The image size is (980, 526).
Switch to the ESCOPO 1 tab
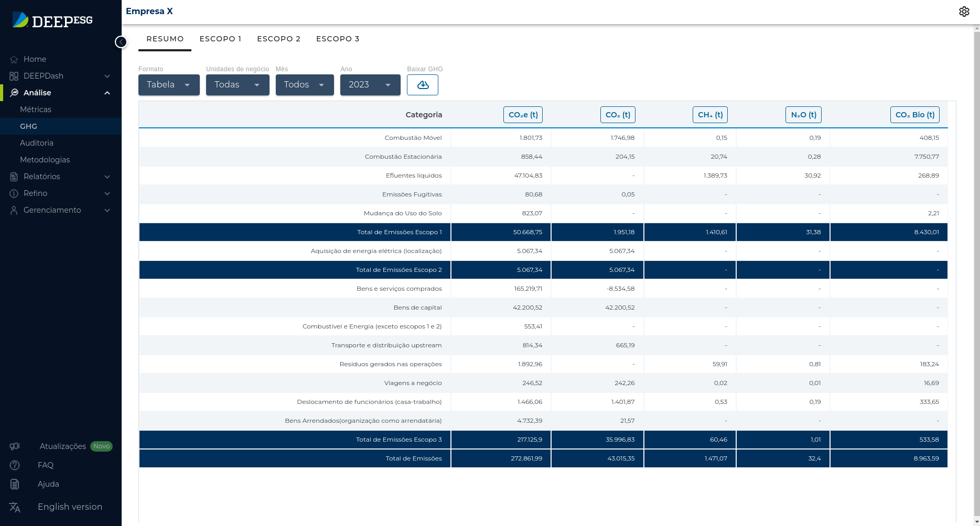point(220,39)
